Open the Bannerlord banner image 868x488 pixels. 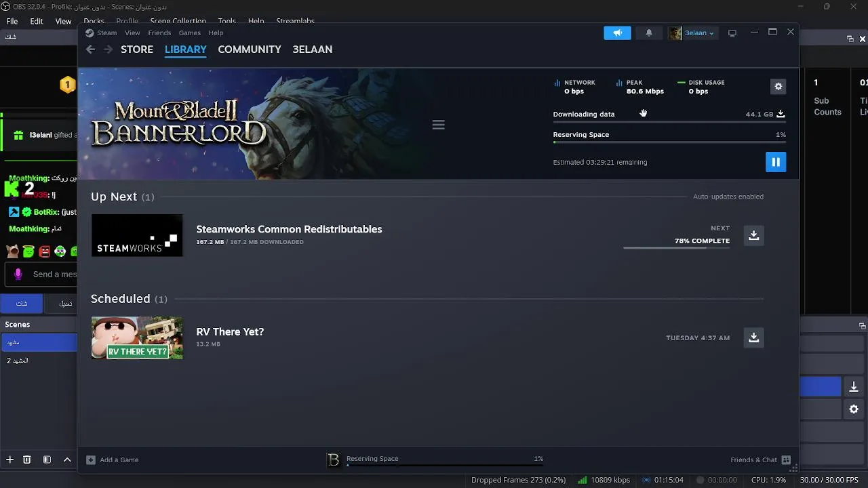254,123
